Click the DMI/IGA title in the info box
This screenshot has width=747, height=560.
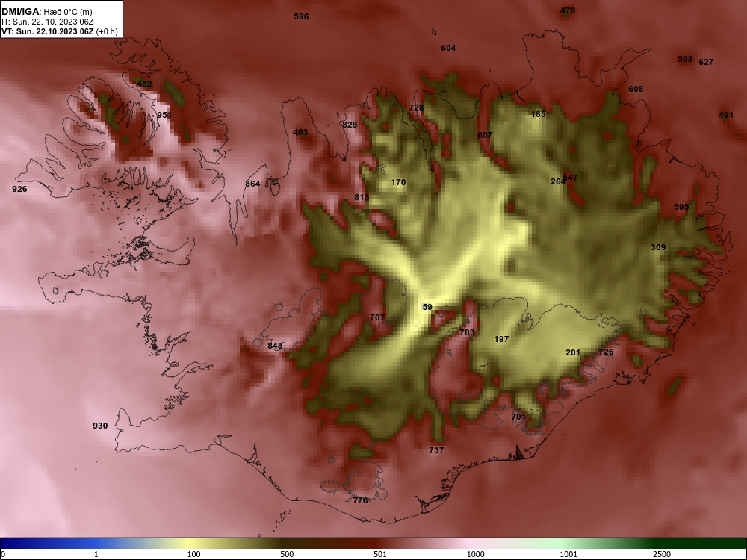20,12
